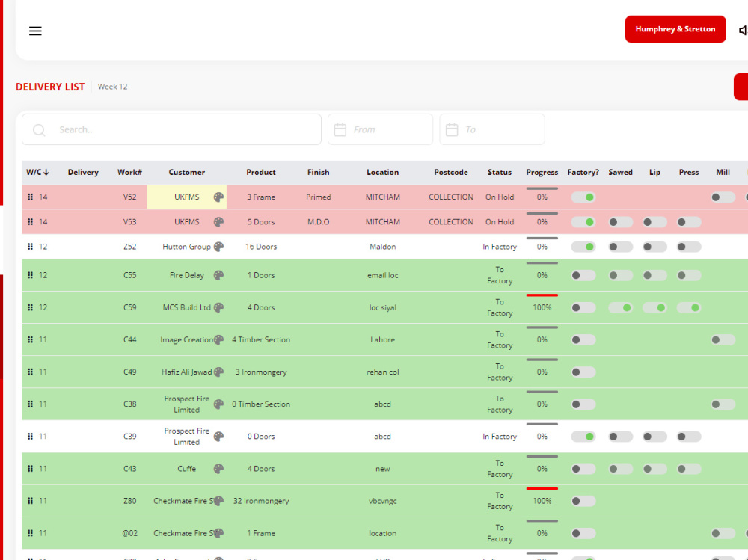The image size is (748, 560).
Task: Click the '32 Ironmongery' product cell
Action: click(261, 501)
